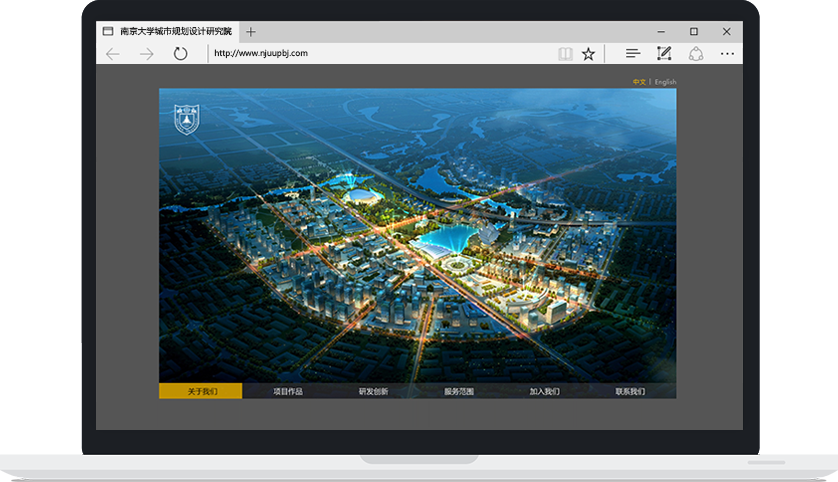The image size is (838, 482).
Task: Switch language to 中文
Action: [x=639, y=82]
